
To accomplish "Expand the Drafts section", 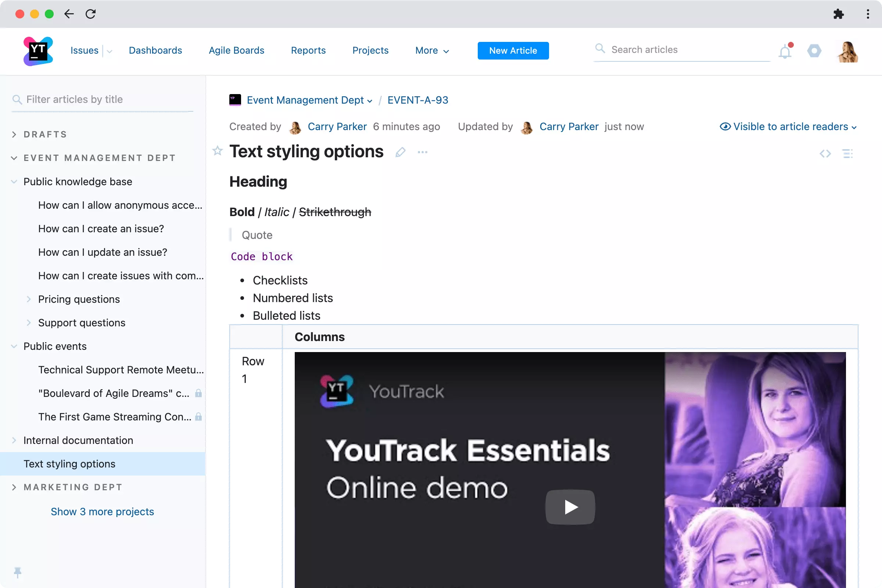I will (14, 134).
